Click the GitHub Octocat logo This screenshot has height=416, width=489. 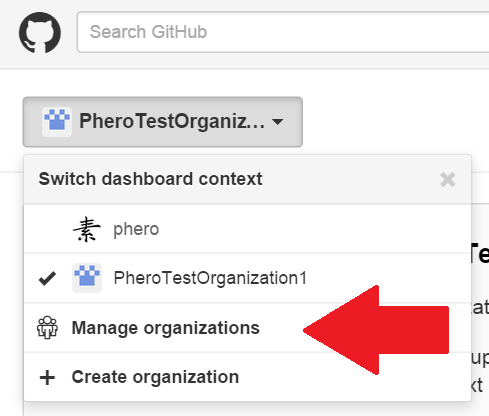[x=40, y=32]
